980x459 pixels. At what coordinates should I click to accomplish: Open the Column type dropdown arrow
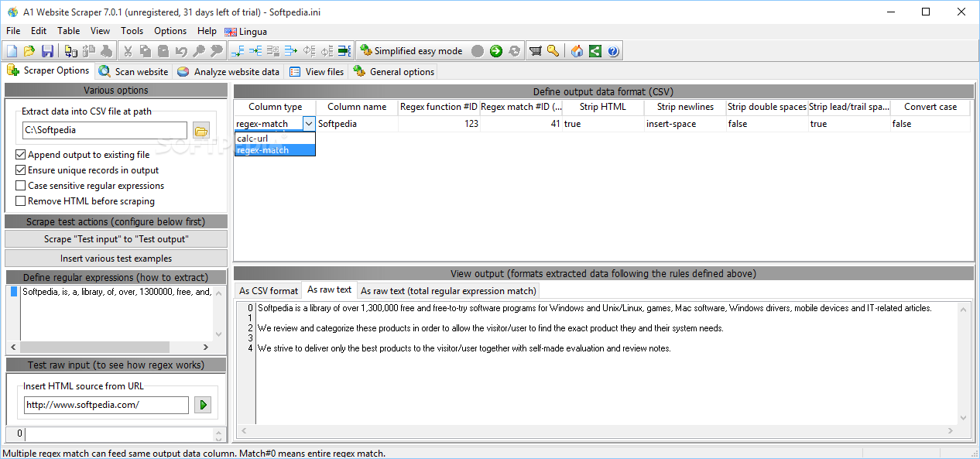pos(309,124)
